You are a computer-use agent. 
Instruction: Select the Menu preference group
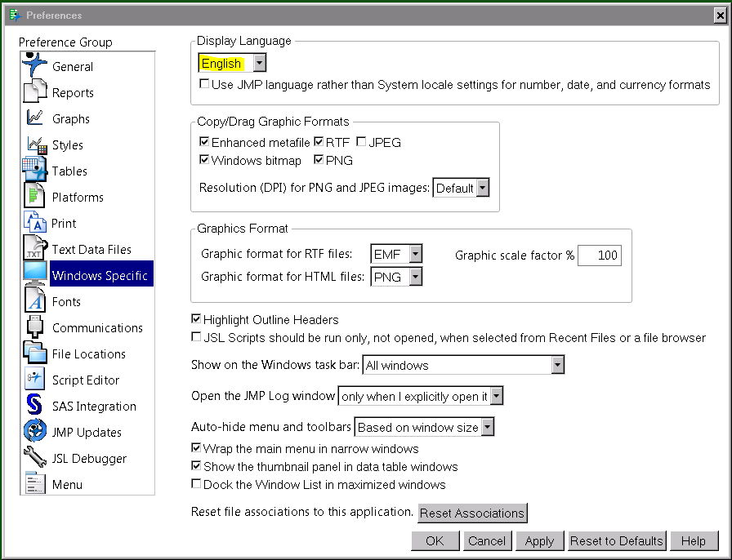click(67, 485)
